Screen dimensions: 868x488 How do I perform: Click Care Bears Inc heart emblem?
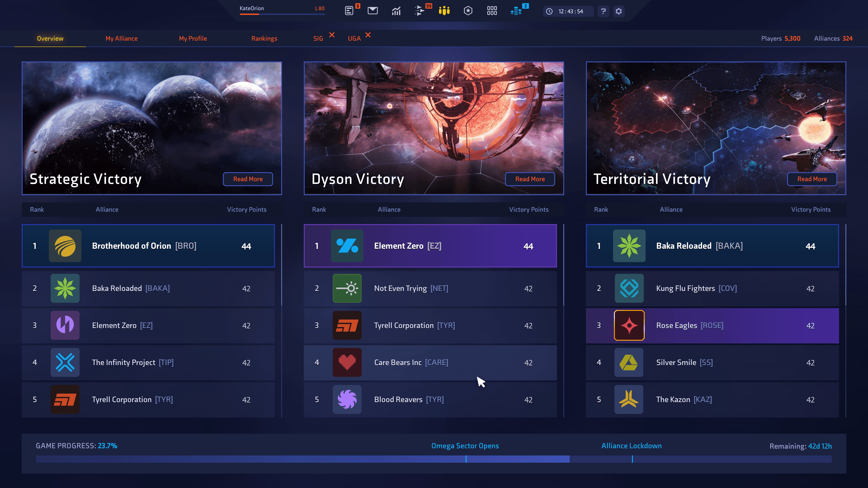pos(347,362)
